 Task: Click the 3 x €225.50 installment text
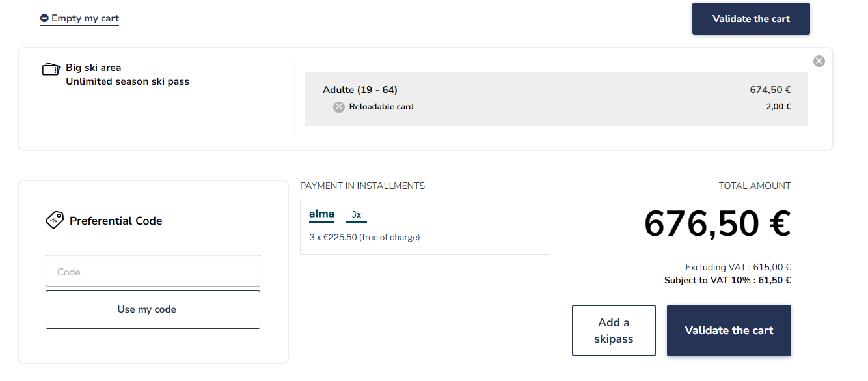point(364,237)
